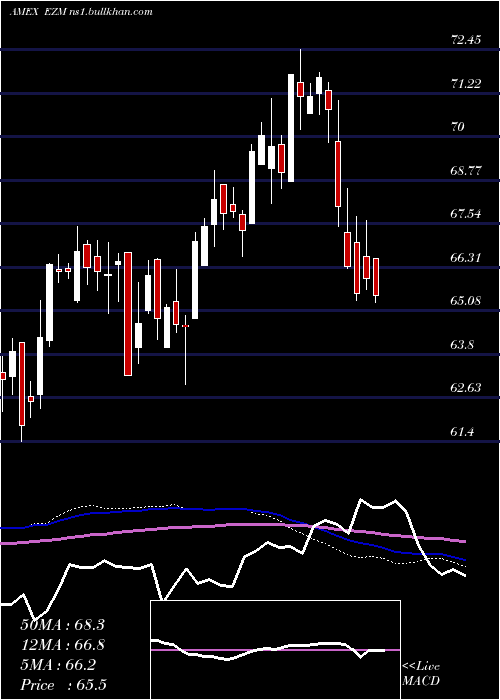Screen dimensions: 500x700
Task: Click the 71.22 price axis label
Action: pos(466,83)
